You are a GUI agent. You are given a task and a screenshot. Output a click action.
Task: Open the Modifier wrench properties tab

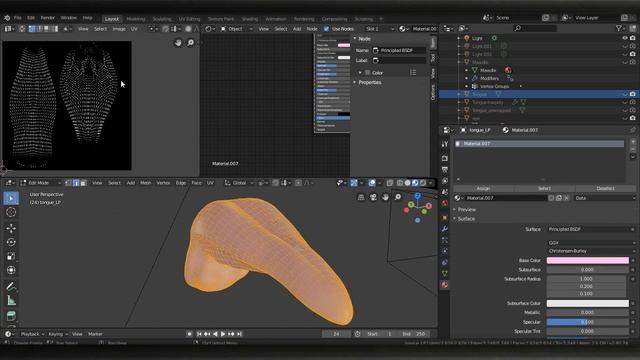pyautogui.click(x=445, y=229)
